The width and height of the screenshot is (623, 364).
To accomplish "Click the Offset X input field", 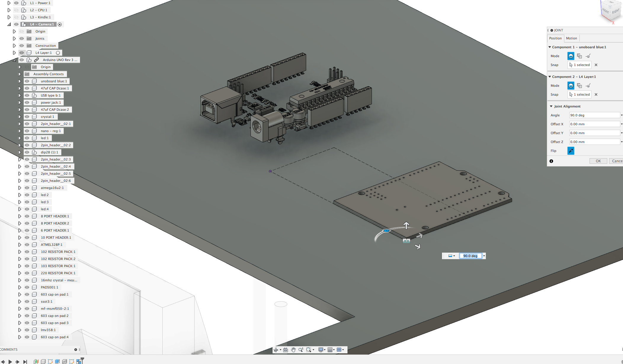I will pyautogui.click(x=594, y=124).
